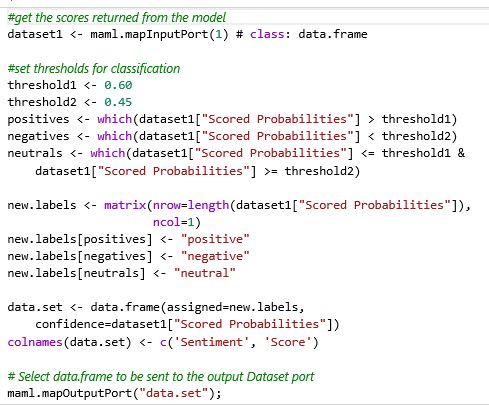The height and width of the screenshot is (405, 489).
Task: Click "Scored Probabilities" in the matrix line
Action: point(375,205)
